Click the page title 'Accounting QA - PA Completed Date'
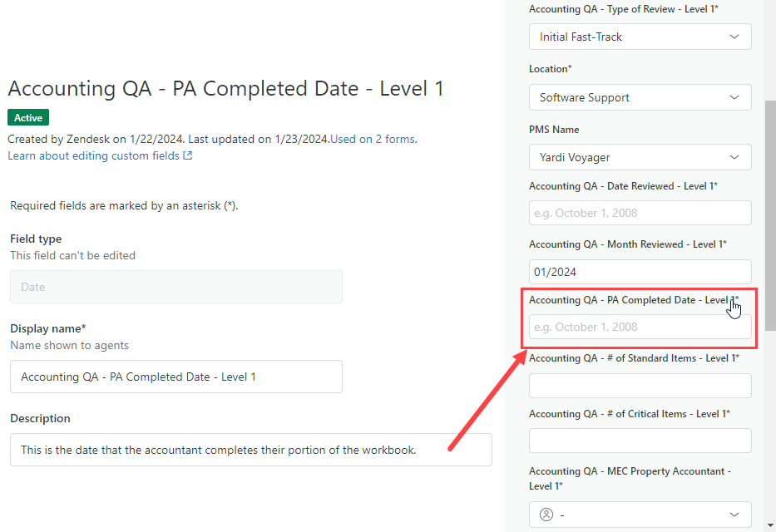776x532 pixels. pos(225,89)
